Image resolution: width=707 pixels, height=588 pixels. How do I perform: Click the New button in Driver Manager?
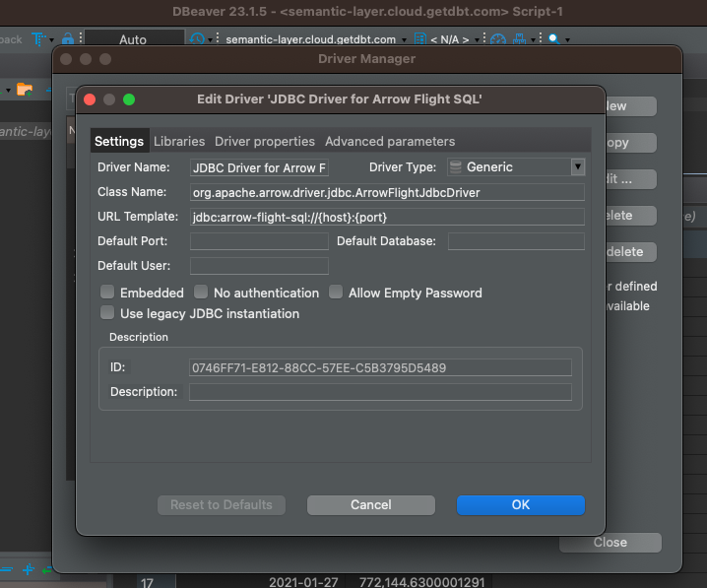click(x=631, y=106)
